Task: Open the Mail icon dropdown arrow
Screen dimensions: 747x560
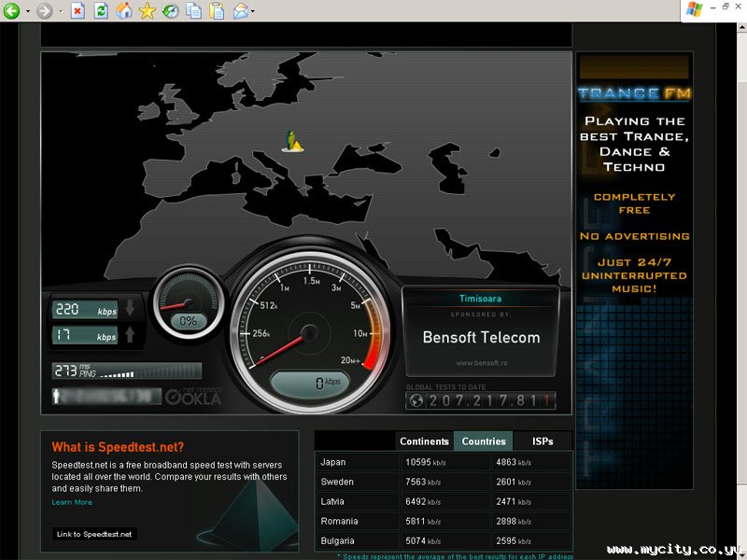Action: 252,11
